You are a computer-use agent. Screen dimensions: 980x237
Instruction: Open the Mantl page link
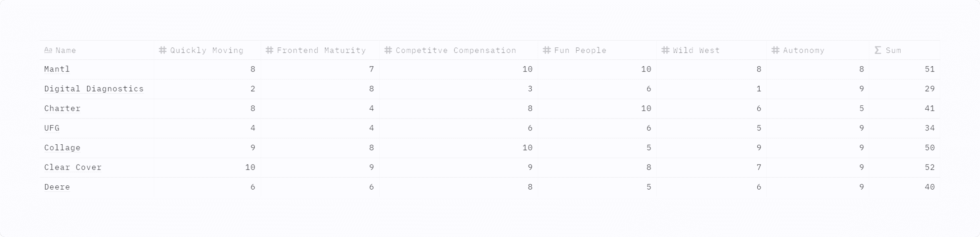[x=57, y=69]
